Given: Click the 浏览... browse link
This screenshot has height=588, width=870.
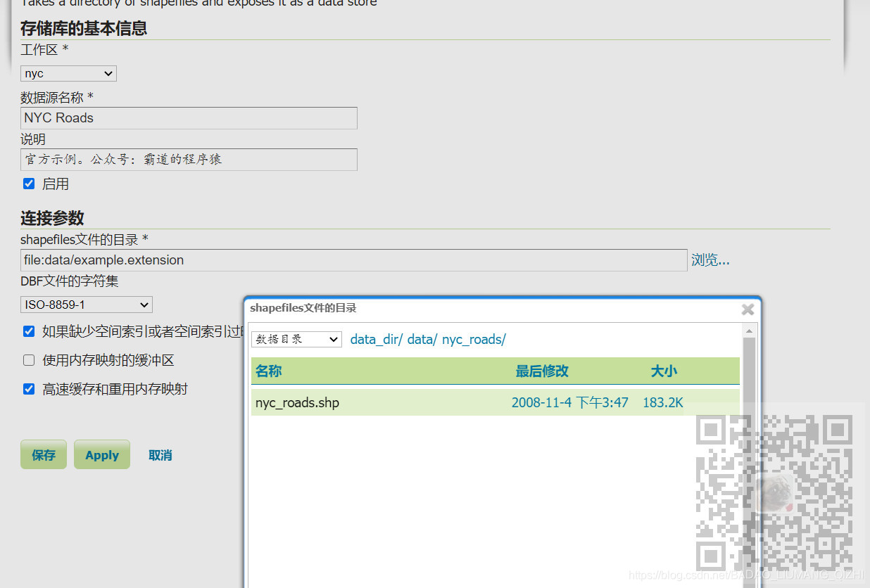Looking at the screenshot, I should (710, 260).
